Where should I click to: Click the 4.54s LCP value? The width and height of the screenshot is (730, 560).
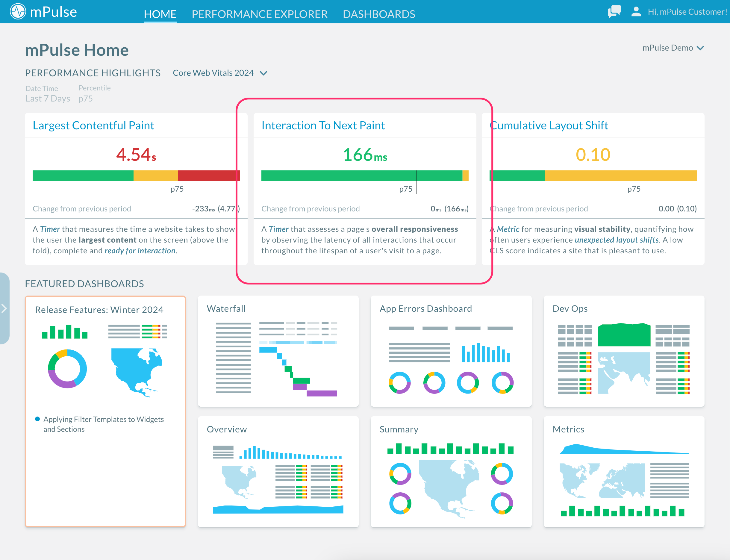click(x=136, y=155)
